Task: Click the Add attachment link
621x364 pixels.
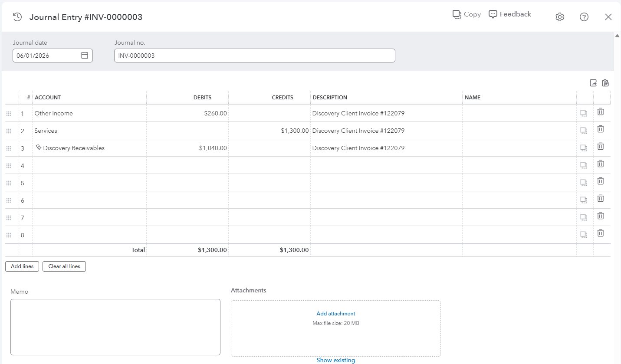Action: [336, 314]
